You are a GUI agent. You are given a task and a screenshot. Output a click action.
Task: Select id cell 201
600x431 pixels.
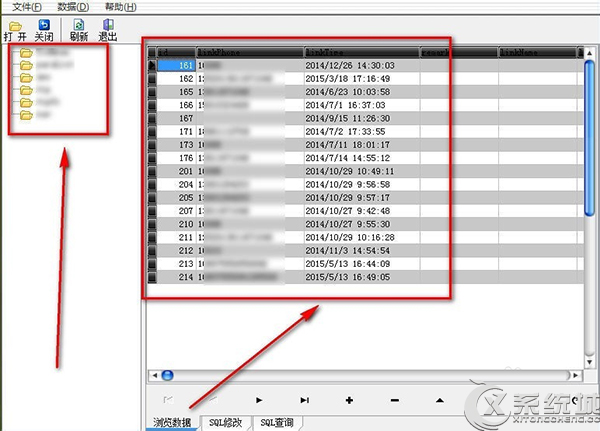click(176, 171)
